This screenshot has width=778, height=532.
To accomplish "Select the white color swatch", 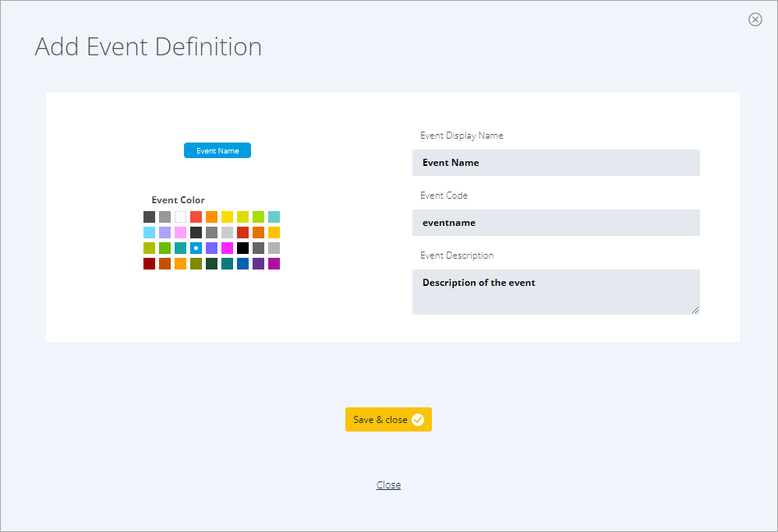I will tap(180, 217).
